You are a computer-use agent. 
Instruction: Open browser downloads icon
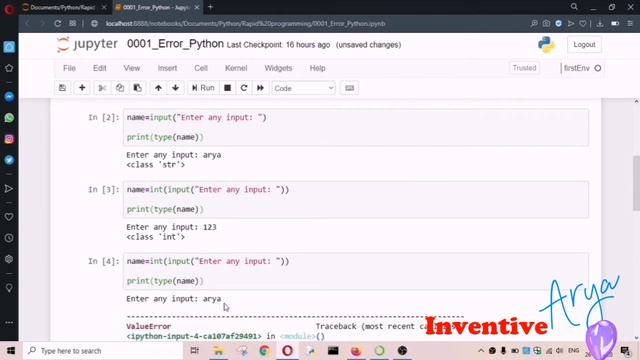pos(600,24)
